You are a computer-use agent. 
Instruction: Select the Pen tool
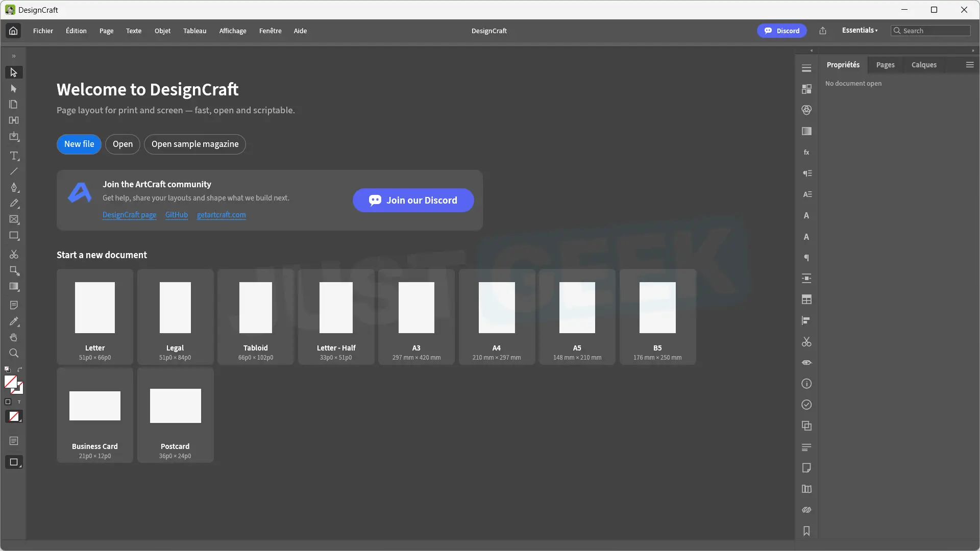pyautogui.click(x=14, y=187)
